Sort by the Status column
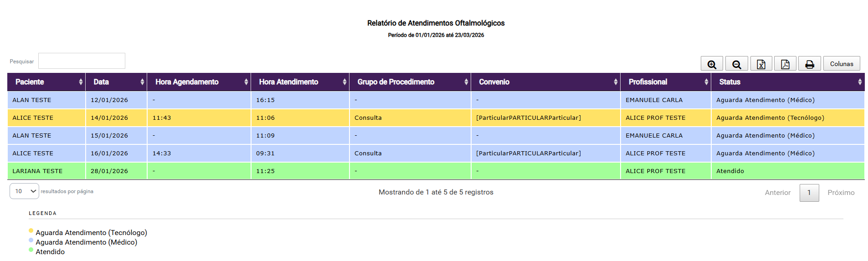 [788, 82]
